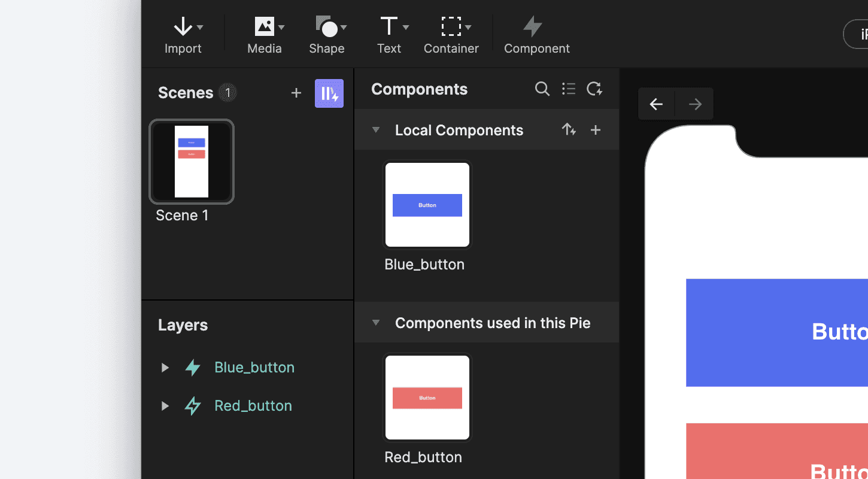Open the Shape tool dropdown arrow
868x479 pixels.
(x=345, y=27)
